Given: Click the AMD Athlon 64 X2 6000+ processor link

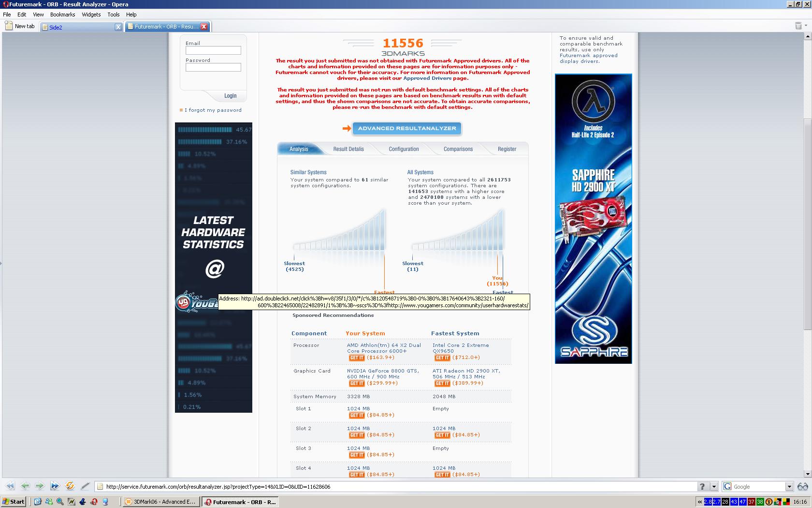Looking at the screenshot, I should (384, 348).
